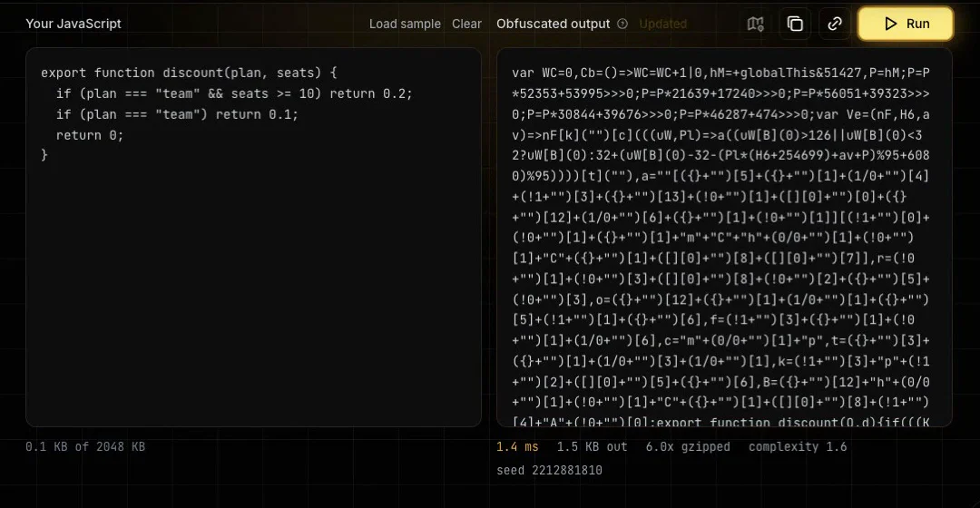Click the 'Obfuscated output' label

[554, 24]
